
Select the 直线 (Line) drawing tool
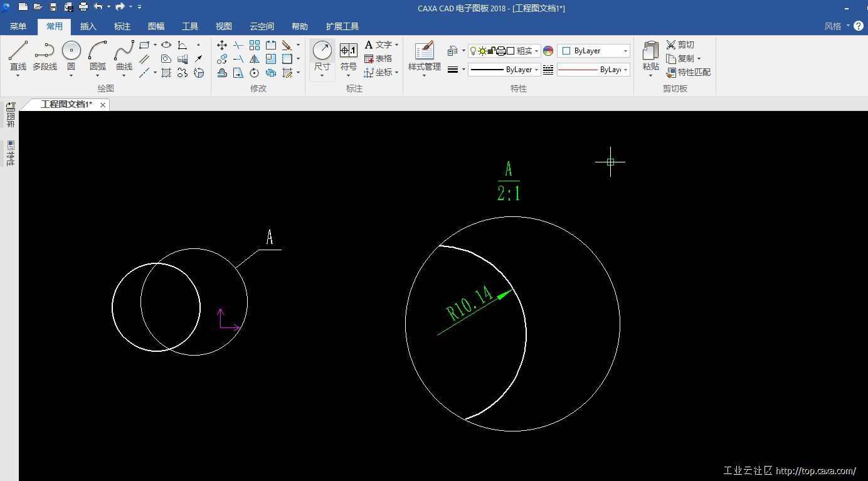tap(18, 51)
